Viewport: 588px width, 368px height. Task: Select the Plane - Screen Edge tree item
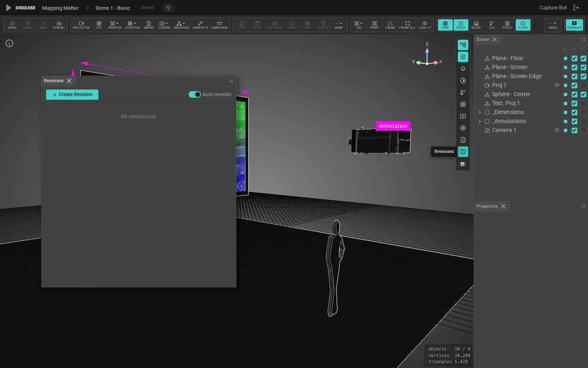coord(517,76)
